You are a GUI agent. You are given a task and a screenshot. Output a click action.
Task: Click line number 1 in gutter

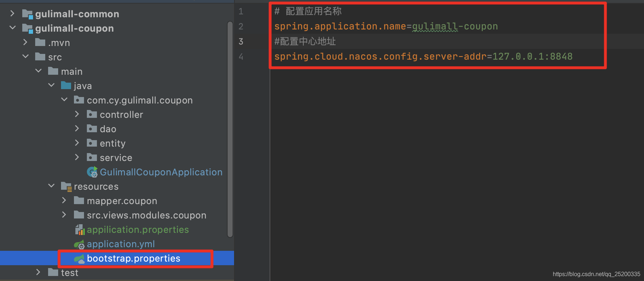tap(241, 11)
